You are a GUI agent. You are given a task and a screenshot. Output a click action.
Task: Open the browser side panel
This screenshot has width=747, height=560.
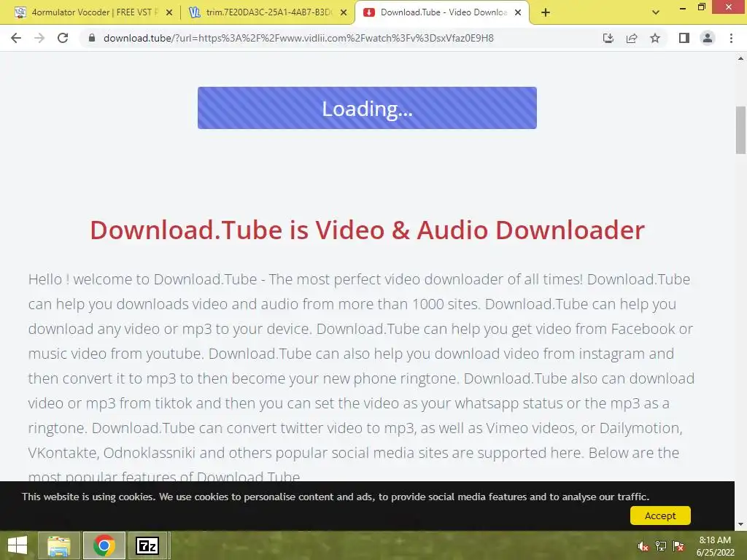684,38
